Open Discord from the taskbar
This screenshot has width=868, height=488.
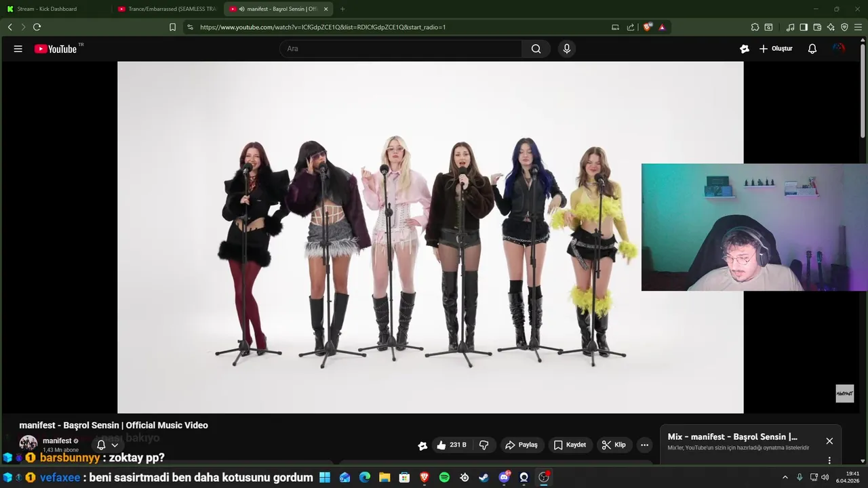pyautogui.click(x=504, y=477)
